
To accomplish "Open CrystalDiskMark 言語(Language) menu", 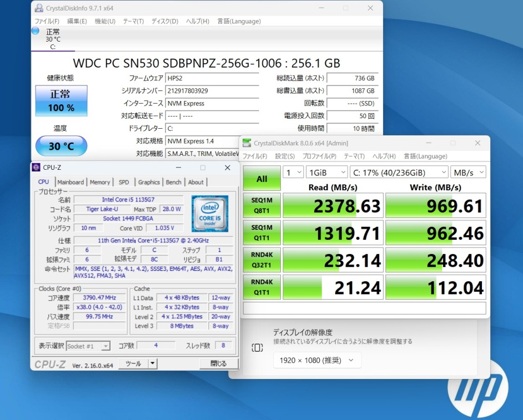I will [426, 156].
